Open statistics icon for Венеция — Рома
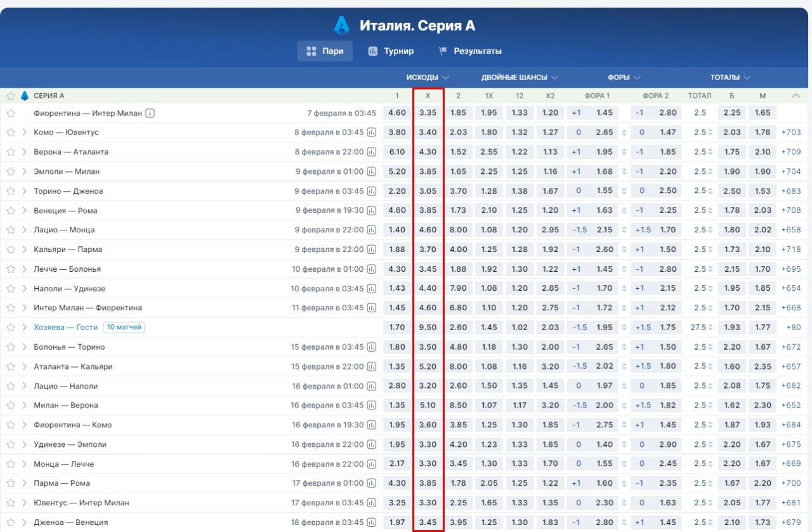 click(372, 210)
